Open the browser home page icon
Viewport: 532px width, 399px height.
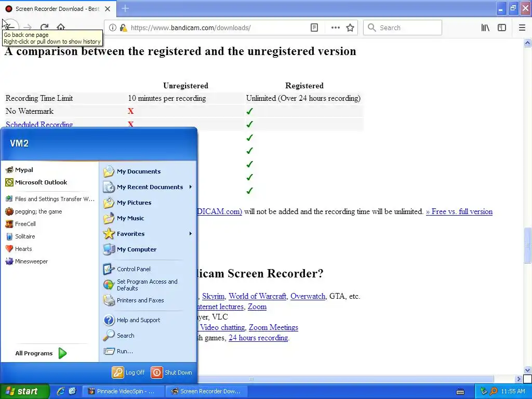tap(61, 28)
